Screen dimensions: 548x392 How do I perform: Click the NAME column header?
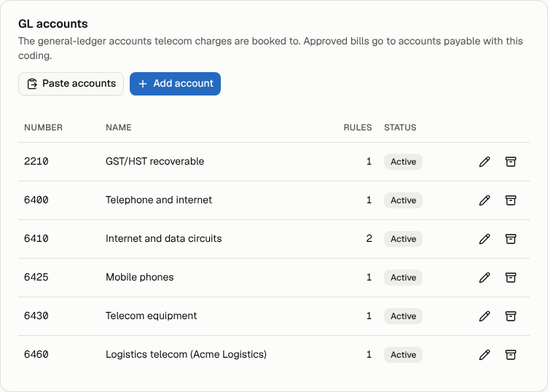point(119,128)
